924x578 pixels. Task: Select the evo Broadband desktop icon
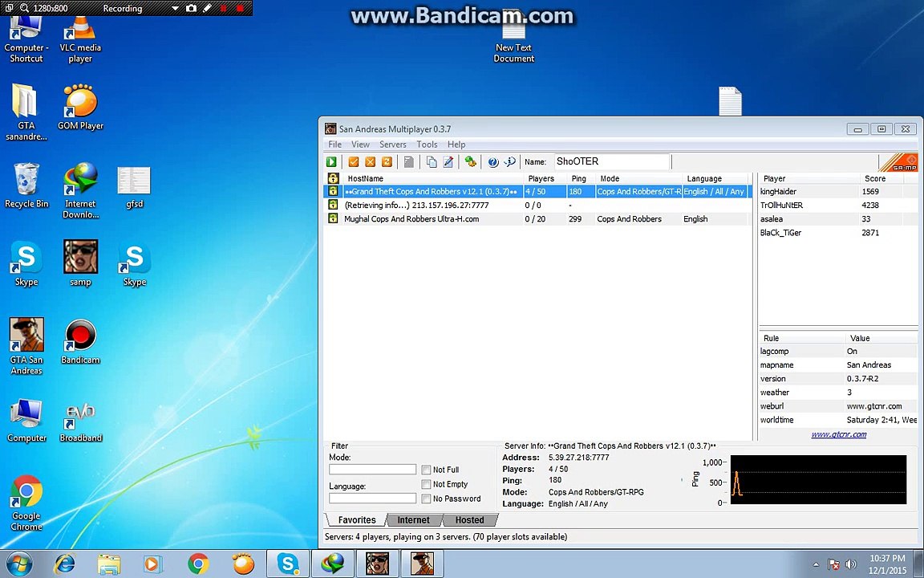click(x=80, y=420)
